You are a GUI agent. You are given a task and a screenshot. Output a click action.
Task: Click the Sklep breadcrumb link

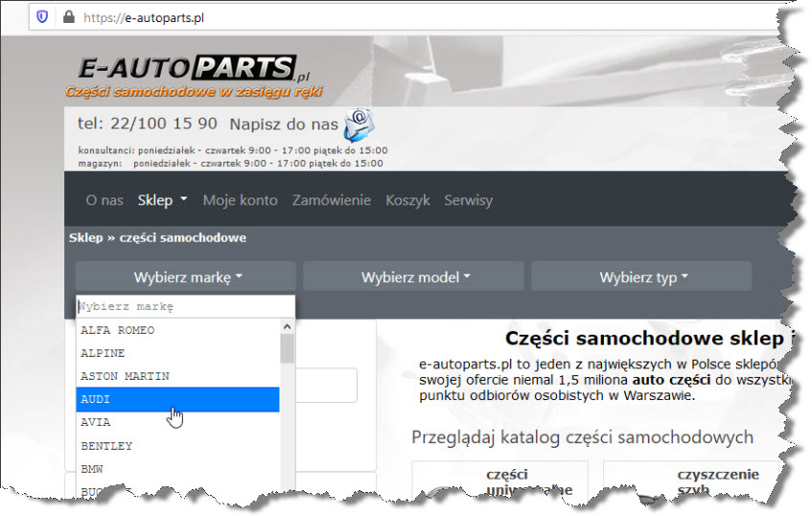tap(86, 238)
